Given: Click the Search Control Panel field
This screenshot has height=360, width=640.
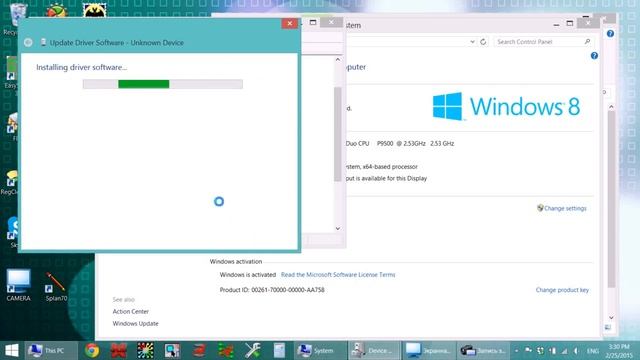Looking at the screenshot, I should click(x=539, y=42).
